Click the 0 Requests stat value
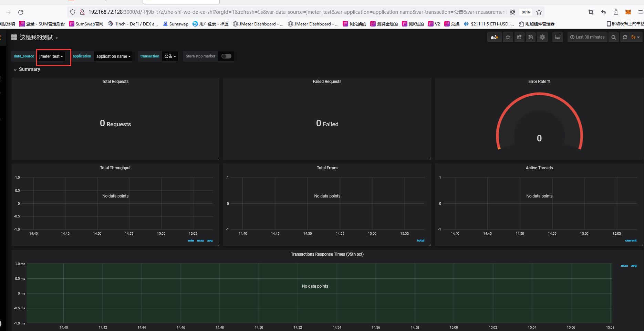The image size is (644, 331). (115, 124)
